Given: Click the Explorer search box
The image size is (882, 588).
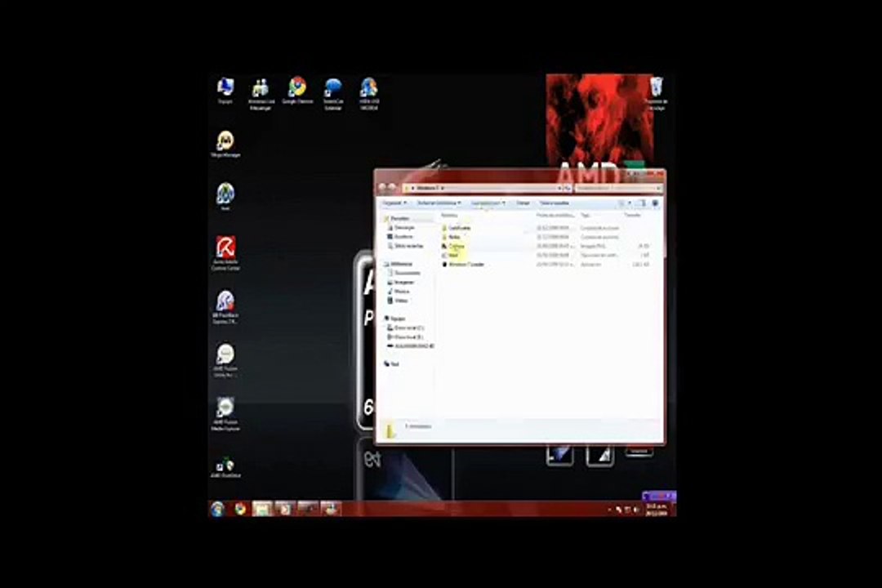Looking at the screenshot, I should 618,188.
